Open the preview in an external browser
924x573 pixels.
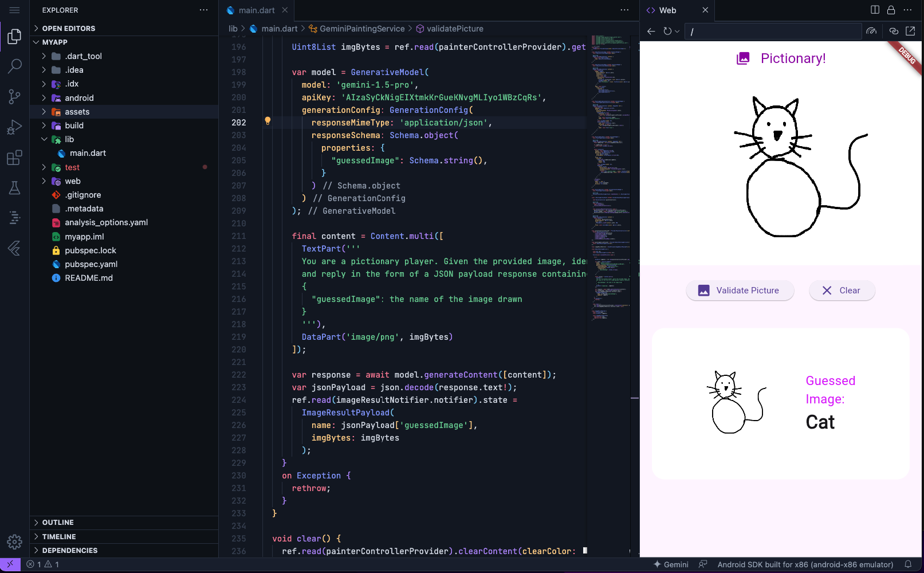910,31
